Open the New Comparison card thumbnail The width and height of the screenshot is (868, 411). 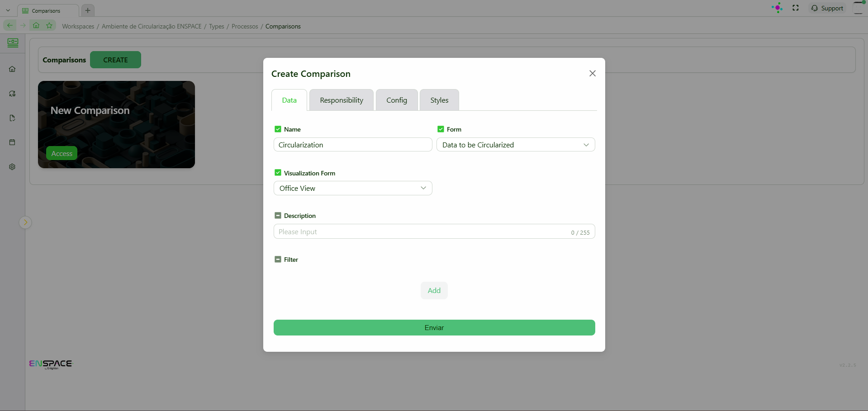click(116, 124)
